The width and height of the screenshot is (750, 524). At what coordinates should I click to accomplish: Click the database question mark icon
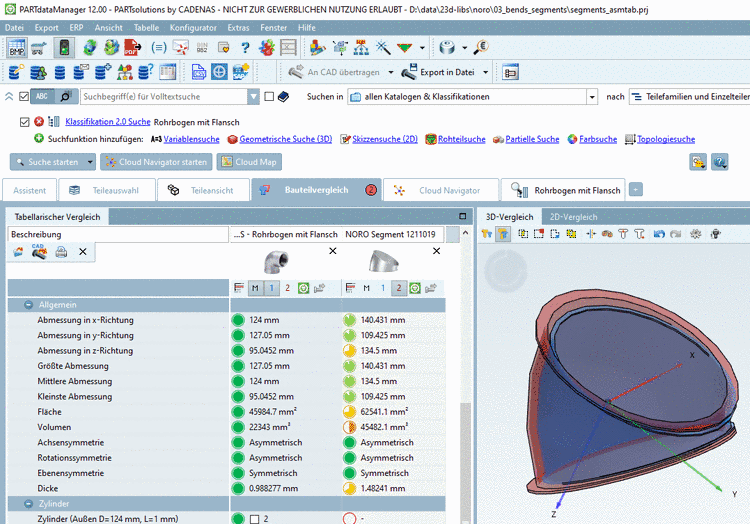(x=145, y=72)
